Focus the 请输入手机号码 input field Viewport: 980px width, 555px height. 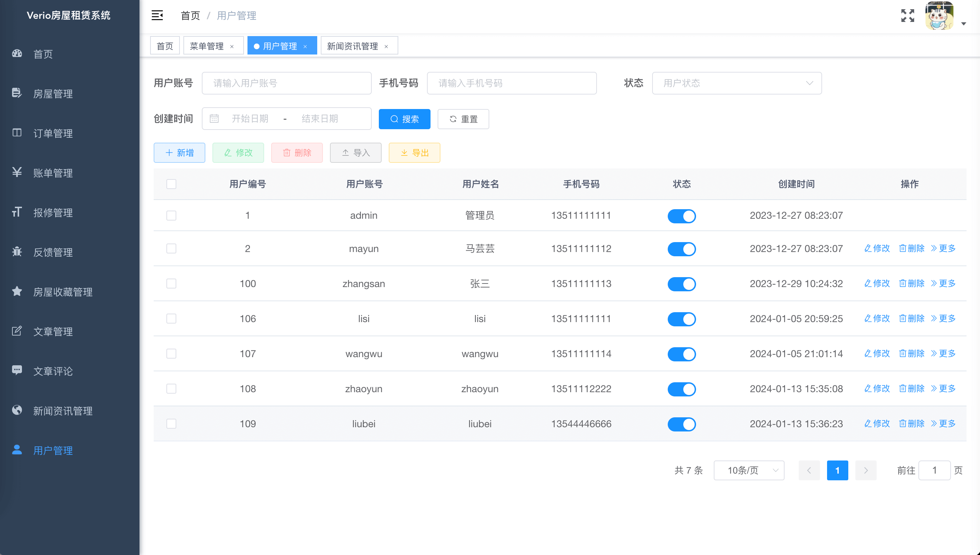[511, 83]
